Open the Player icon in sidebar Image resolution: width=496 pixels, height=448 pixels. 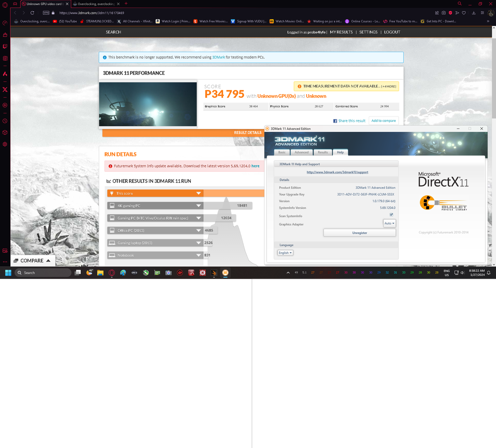[5, 105]
